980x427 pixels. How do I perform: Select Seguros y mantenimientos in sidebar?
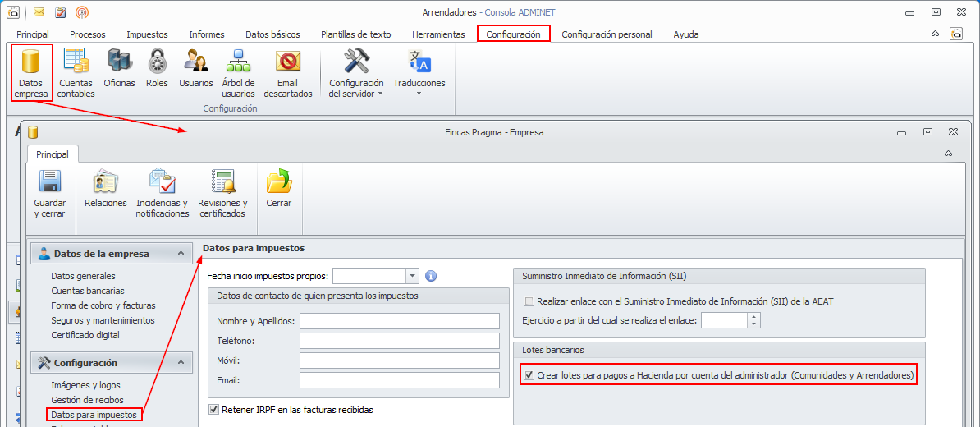(103, 320)
